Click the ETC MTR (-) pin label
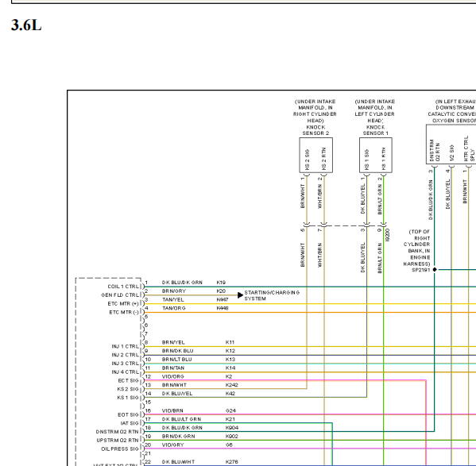 (124, 312)
